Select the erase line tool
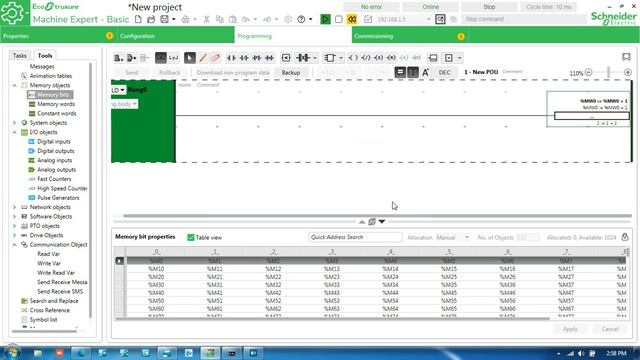This screenshot has height=360, width=640. [216, 58]
